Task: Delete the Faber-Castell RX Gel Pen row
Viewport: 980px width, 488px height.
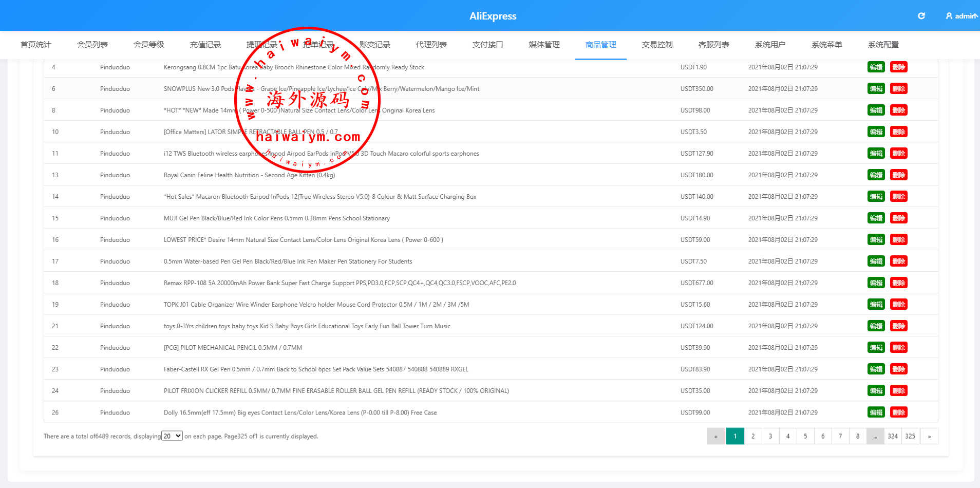Action: (x=899, y=369)
